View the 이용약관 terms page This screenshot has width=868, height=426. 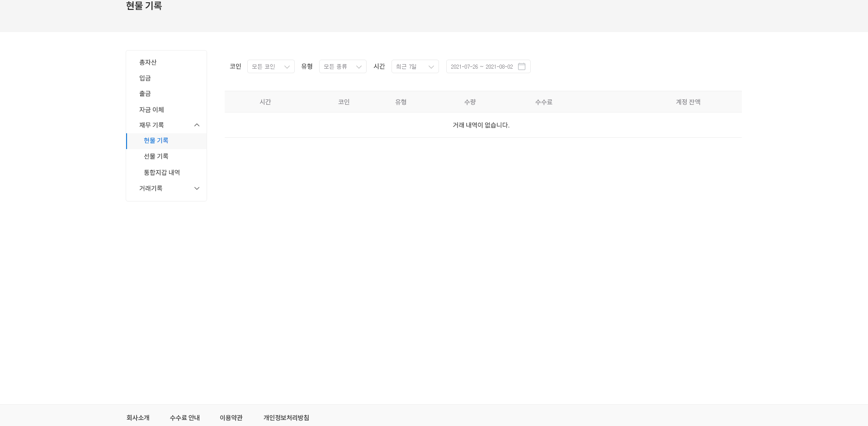click(x=231, y=418)
